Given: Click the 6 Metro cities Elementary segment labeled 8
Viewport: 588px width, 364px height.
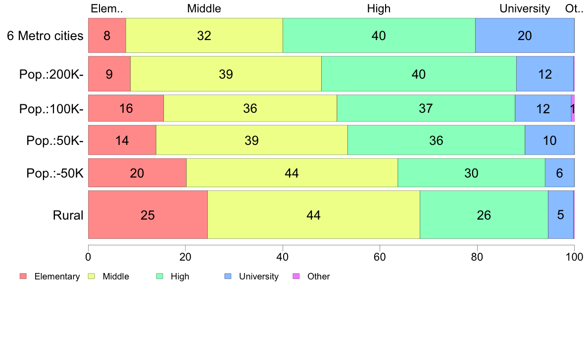Looking at the screenshot, I should point(107,35).
